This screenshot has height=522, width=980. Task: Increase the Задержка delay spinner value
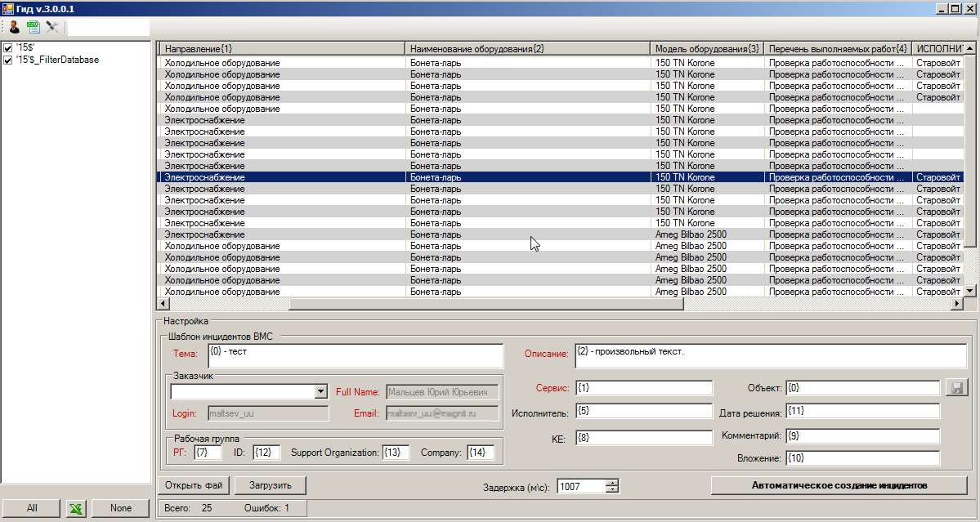click(x=612, y=483)
